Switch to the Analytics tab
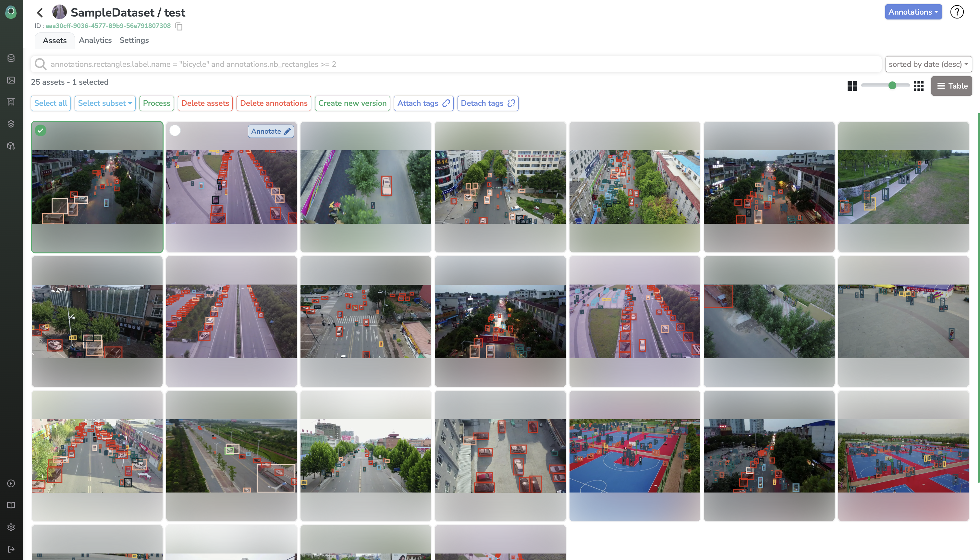This screenshot has width=980, height=560. [95, 40]
